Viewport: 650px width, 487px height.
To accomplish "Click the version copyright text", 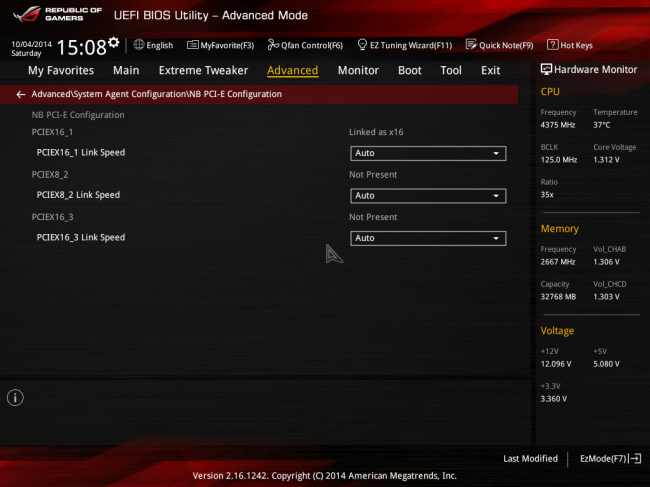I will point(325,476).
